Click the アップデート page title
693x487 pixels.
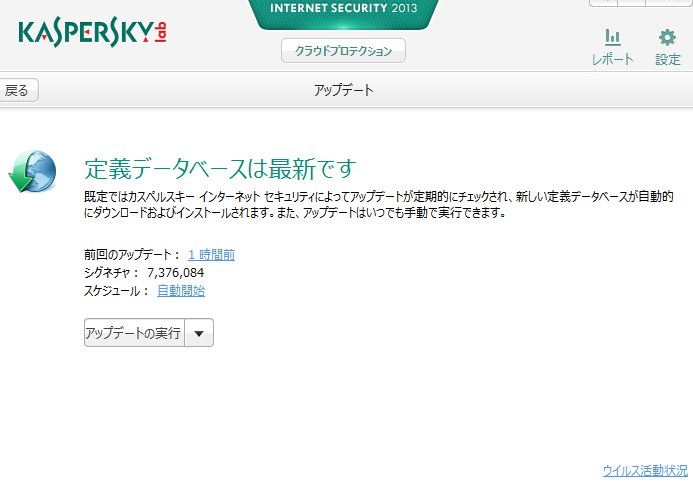(344, 90)
